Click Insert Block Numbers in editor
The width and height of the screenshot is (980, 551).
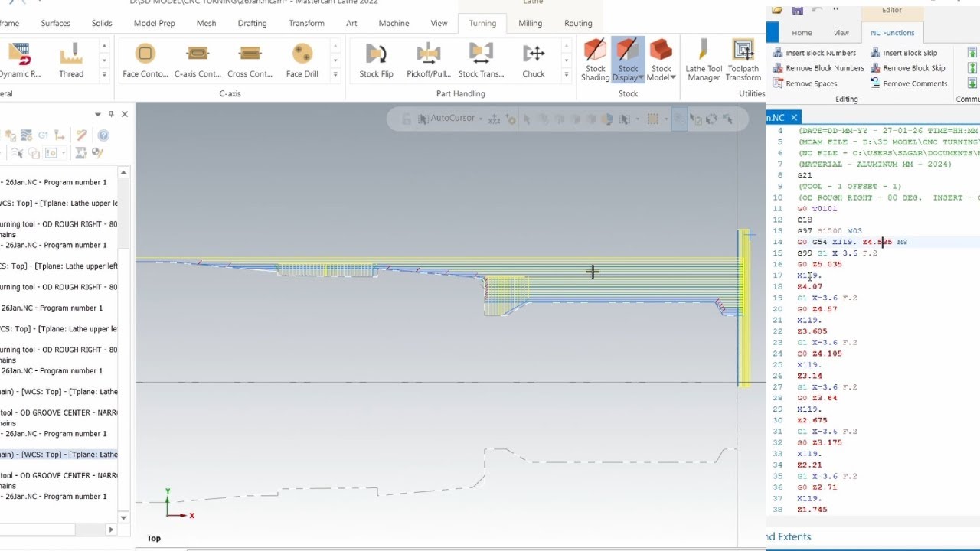(814, 53)
